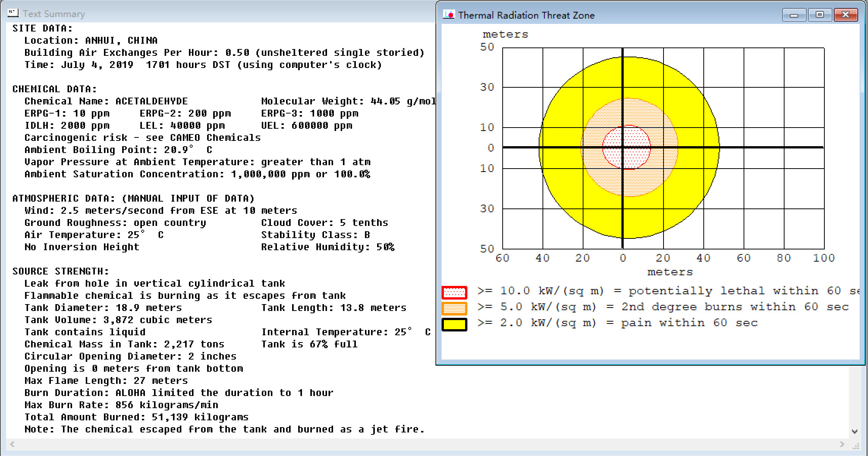Click the red 10.0 kW/(sq m) legend swatch

(x=454, y=292)
